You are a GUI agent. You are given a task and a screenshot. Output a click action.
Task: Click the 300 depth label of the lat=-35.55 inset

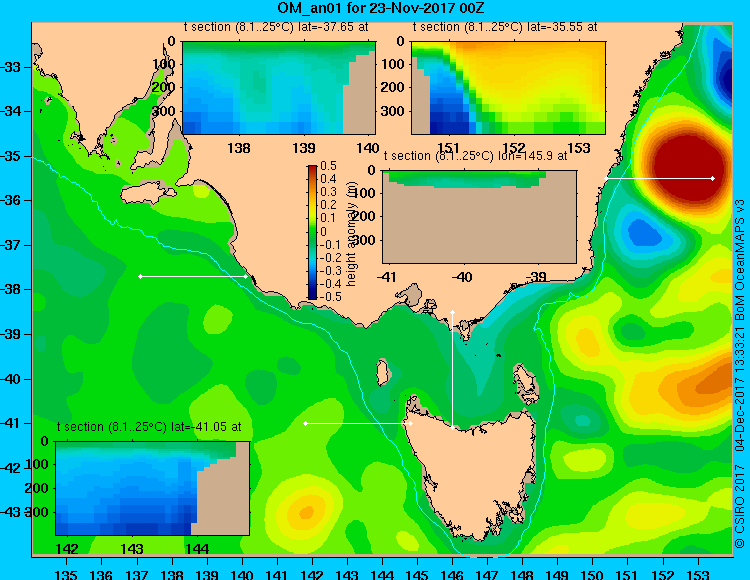point(394,111)
